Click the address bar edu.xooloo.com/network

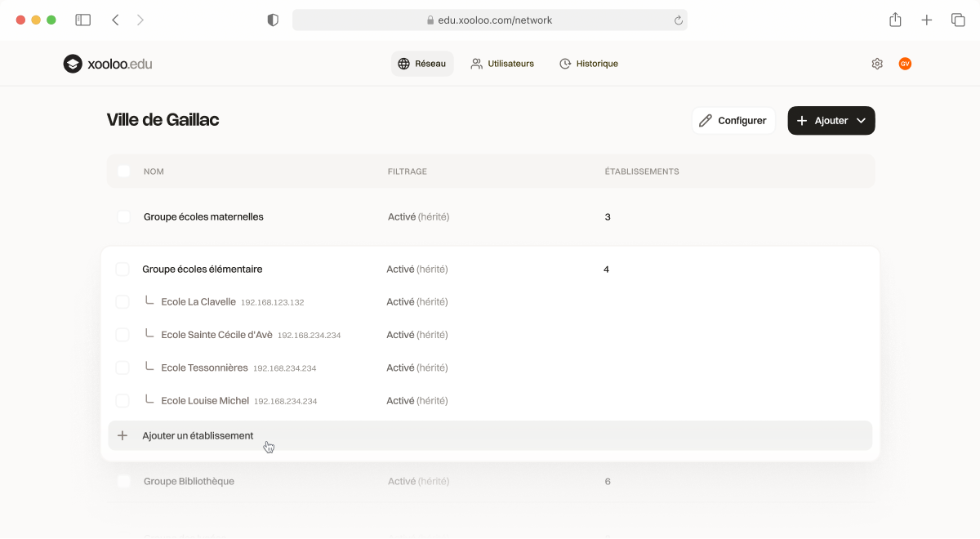click(x=490, y=20)
